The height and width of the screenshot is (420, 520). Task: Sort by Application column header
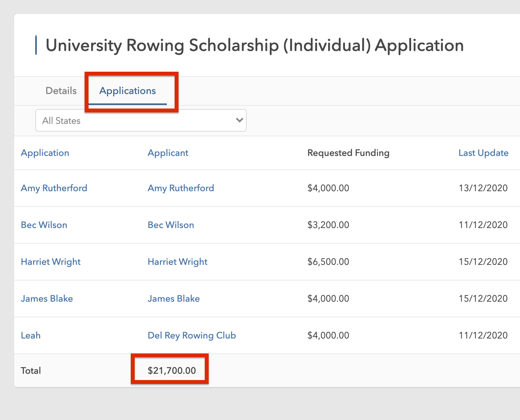45,153
